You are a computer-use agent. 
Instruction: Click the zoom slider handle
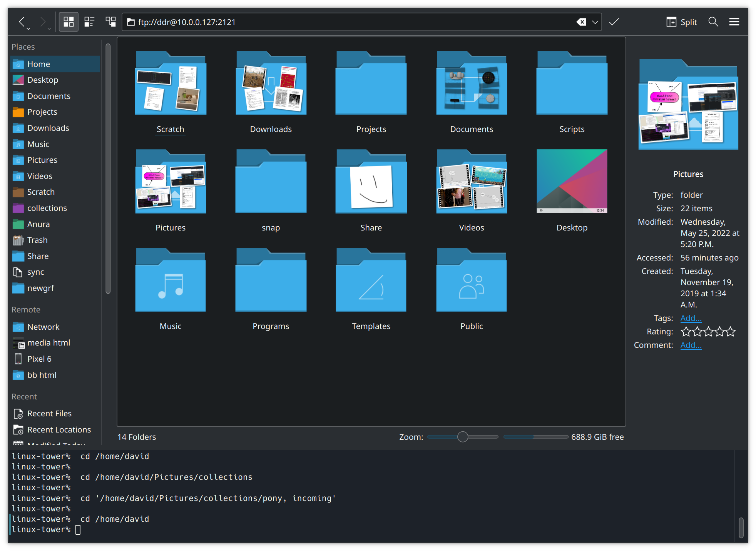coord(463,437)
